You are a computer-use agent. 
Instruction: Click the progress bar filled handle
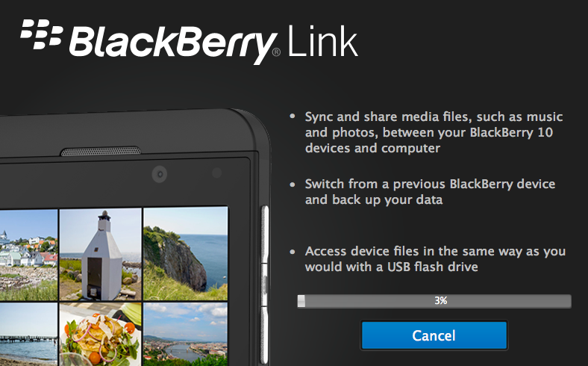coord(301,301)
